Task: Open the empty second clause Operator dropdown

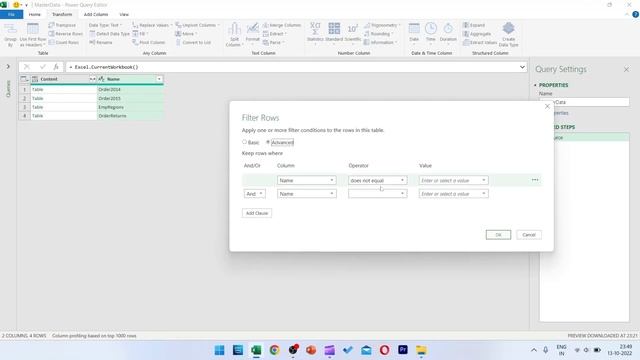Action: [378, 194]
